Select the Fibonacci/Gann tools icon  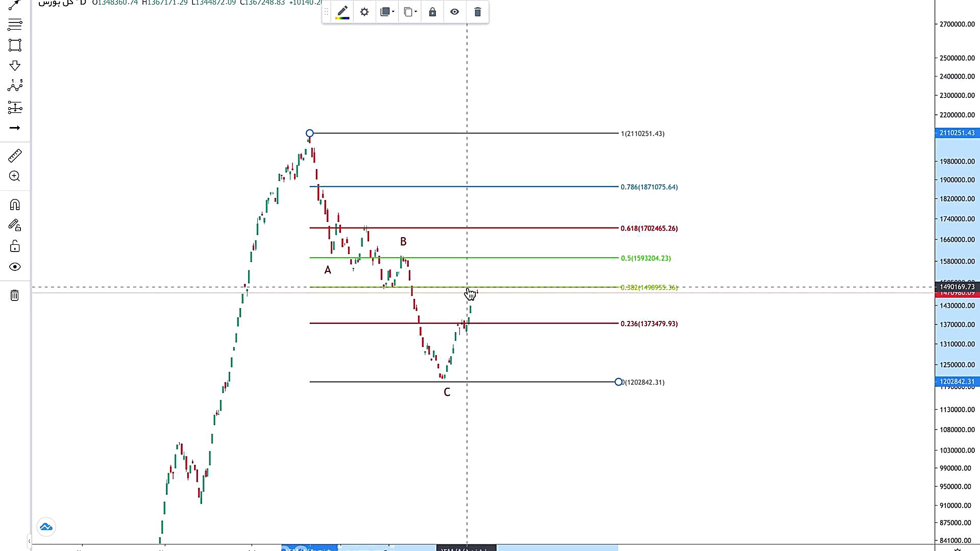pos(15,24)
